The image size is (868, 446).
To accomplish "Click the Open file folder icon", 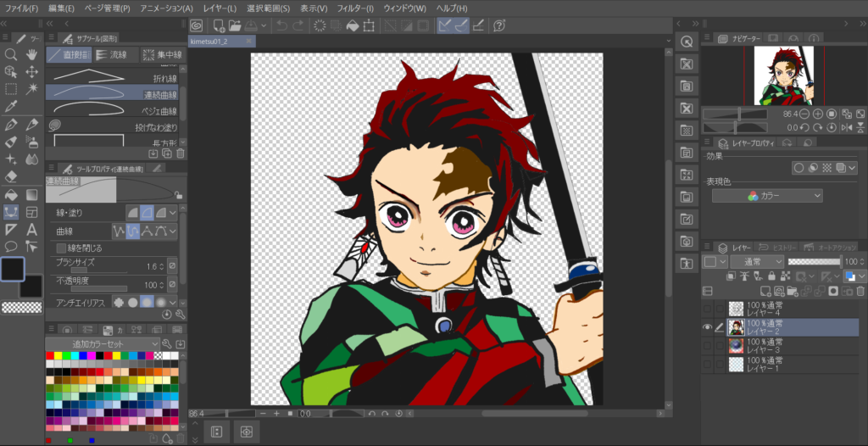I will tap(235, 25).
